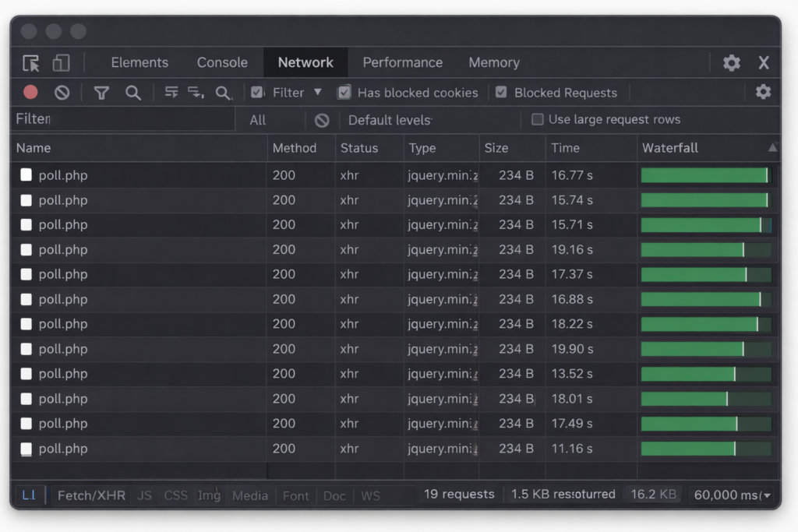Toggle the Has blocked cookies checkbox
This screenshot has width=798, height=532.
[x=344, y=93]
